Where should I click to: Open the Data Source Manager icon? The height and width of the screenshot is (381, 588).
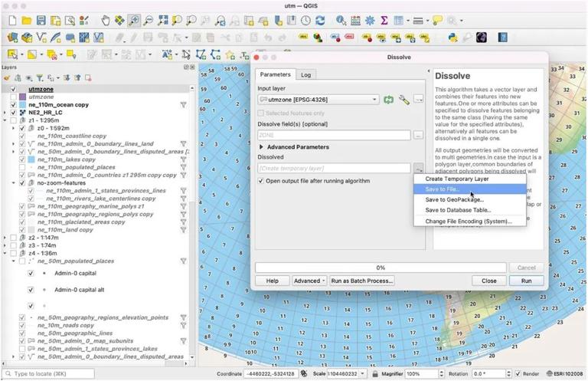coord(12,37)
